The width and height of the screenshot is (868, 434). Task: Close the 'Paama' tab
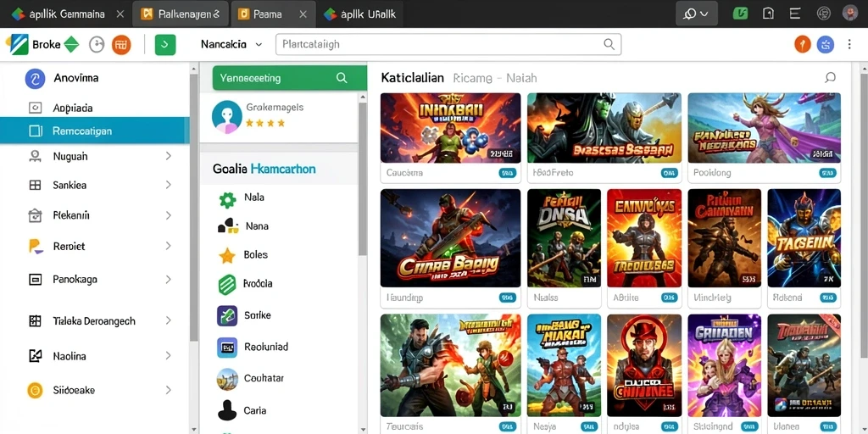[x=303, y=14]
